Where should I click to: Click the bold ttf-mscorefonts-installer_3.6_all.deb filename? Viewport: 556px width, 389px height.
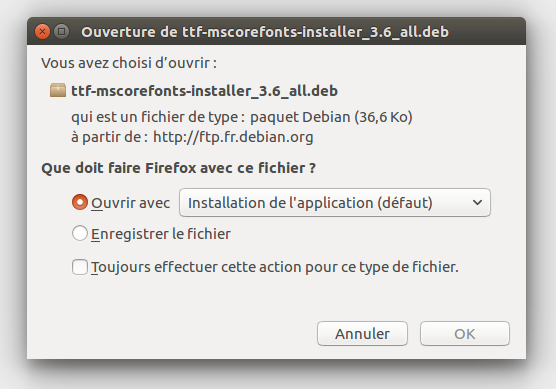tap(205, 91)
